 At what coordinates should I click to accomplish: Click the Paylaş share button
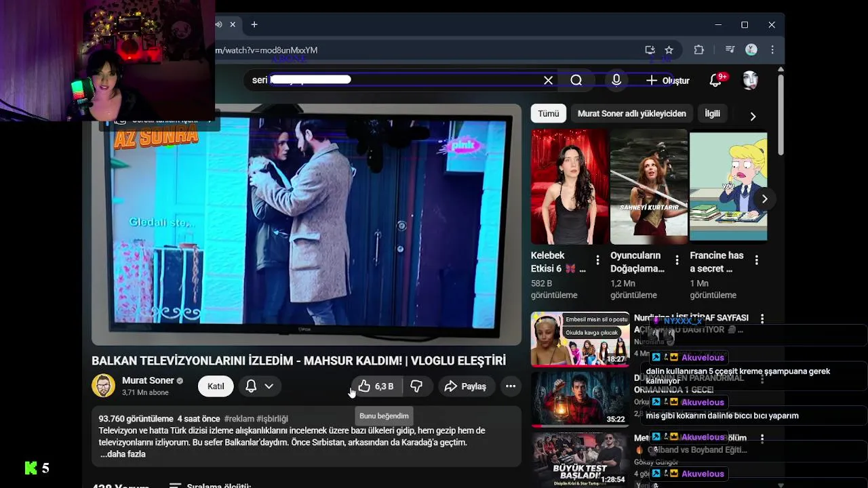[465, 386]
